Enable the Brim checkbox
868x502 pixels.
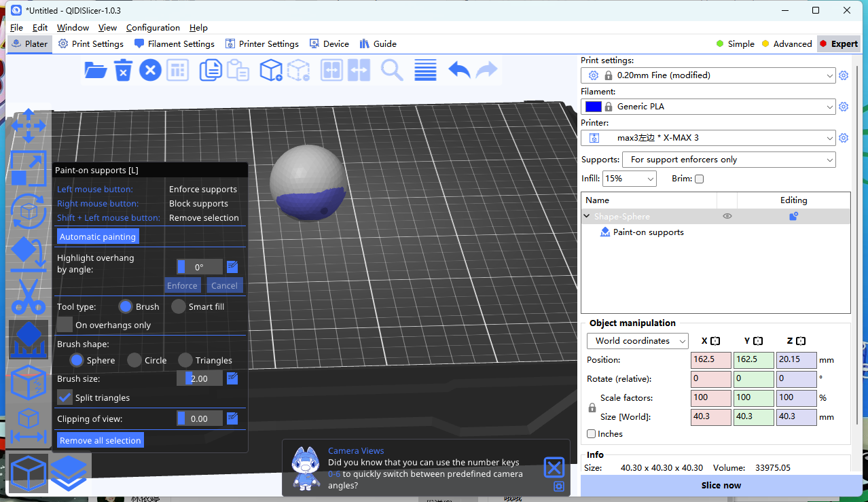pos(699,179)
